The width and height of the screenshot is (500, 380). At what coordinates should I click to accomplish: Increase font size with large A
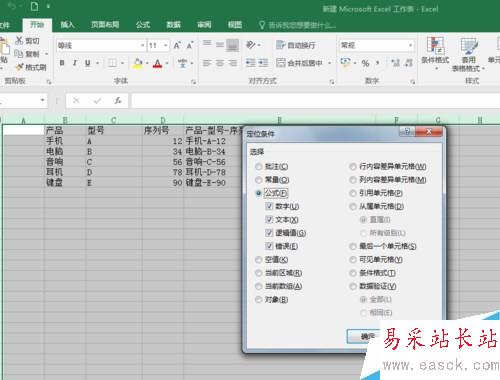(x=177, y=45)
